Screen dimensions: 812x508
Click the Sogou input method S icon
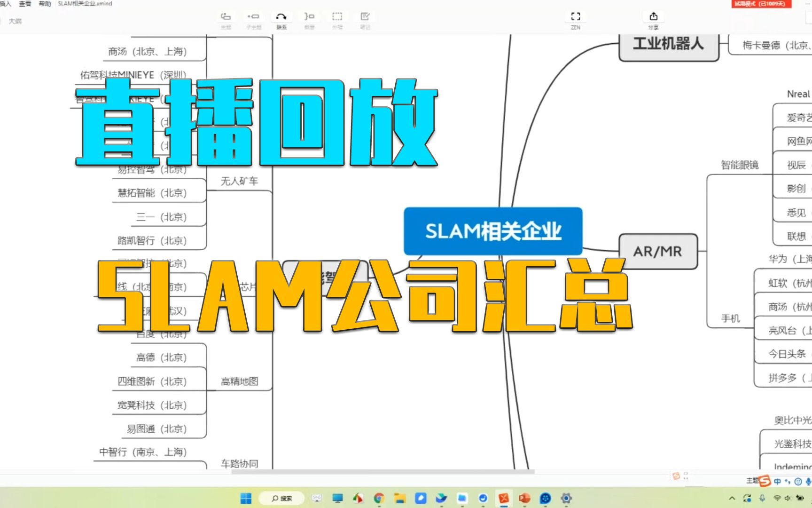(x=765, y=481)
